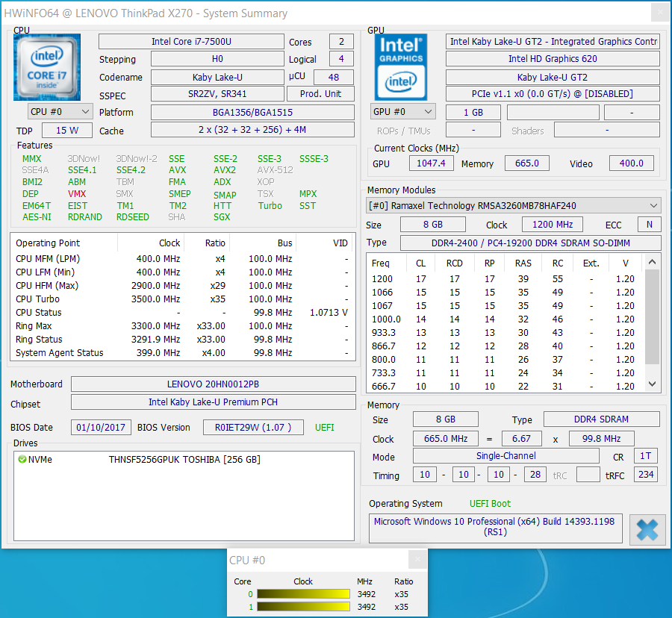The height and width of the screenshot is (618, 672).
Task: Click Core 1 clock bar in CPU #0 window
Action: pos(303,607)
